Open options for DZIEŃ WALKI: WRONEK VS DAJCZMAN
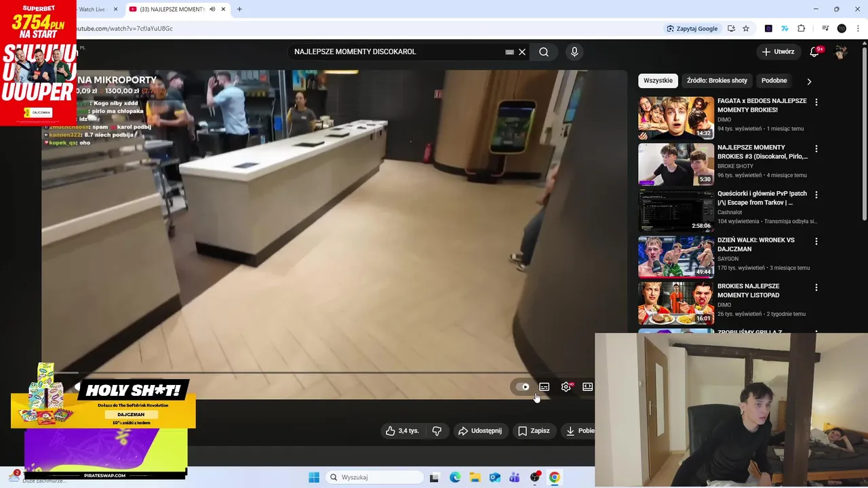868x488 pixels. click(x=816, y=241)
